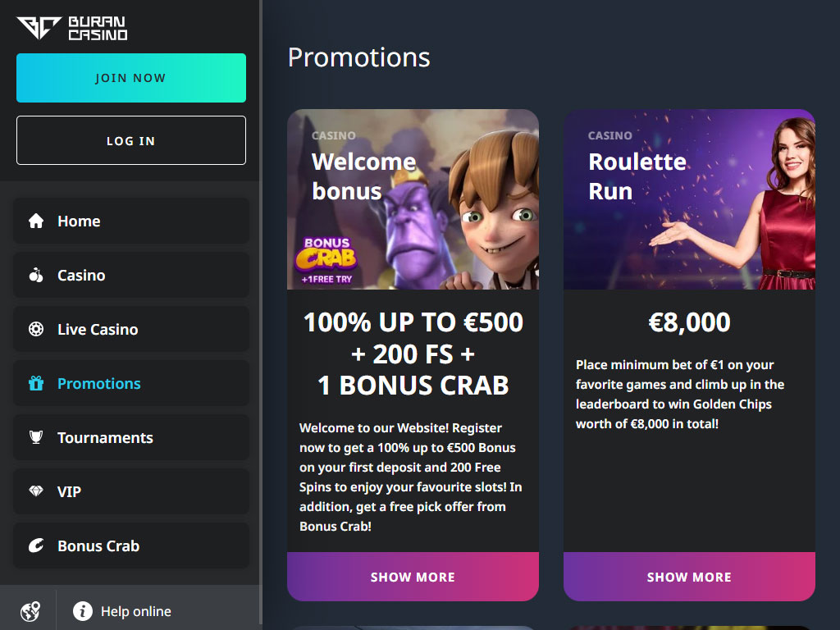Go to the Live Casino section

[131, 329]
